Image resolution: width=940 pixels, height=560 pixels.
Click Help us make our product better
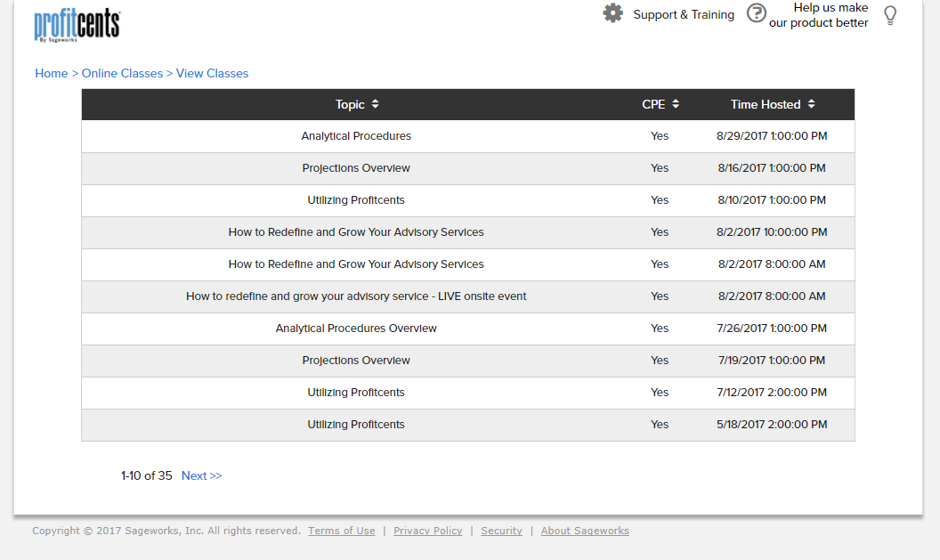point(818,15)
